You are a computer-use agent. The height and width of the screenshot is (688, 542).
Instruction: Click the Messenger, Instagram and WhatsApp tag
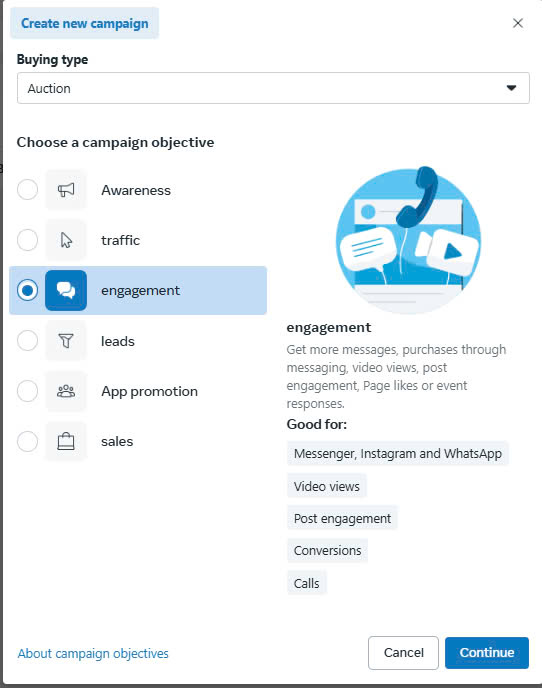pyautogui.click(x=398, y=453)
